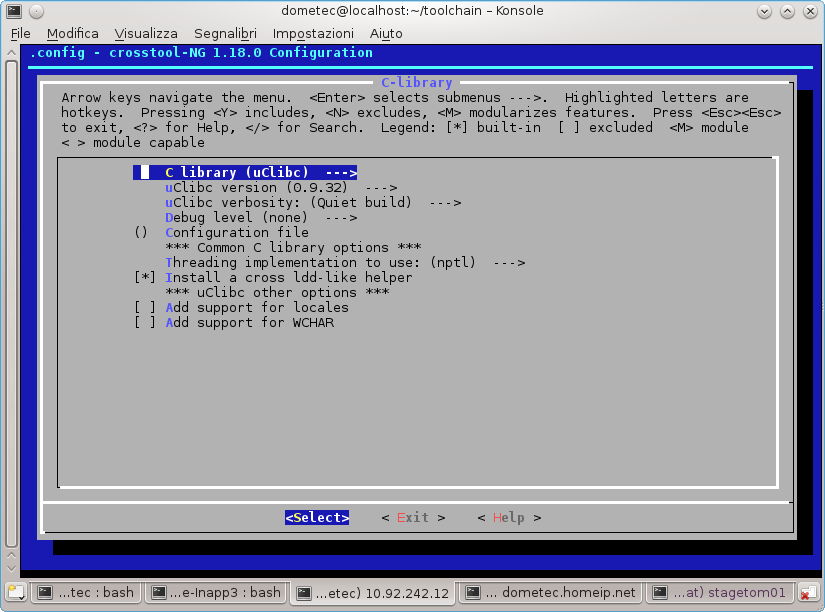Expand the uClibc version (0.9.32) option
Image resolution: width=825 pixels, height=612 pixels.
(x=280, y=187)
